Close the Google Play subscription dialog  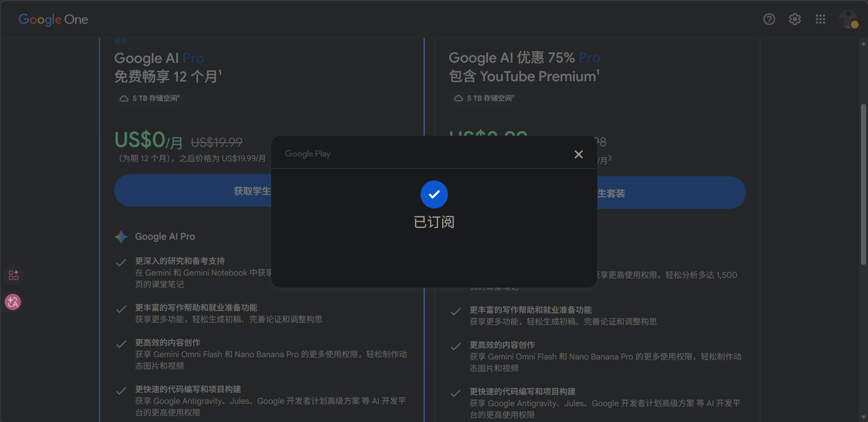click(579, 154)
